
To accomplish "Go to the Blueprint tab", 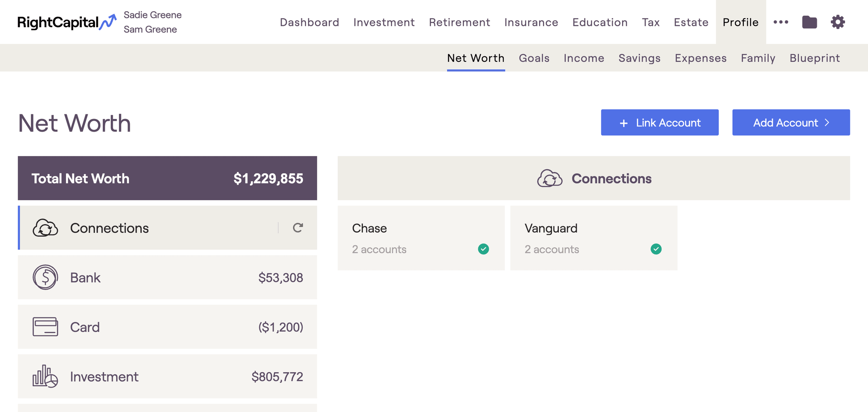I will point(815,58).
